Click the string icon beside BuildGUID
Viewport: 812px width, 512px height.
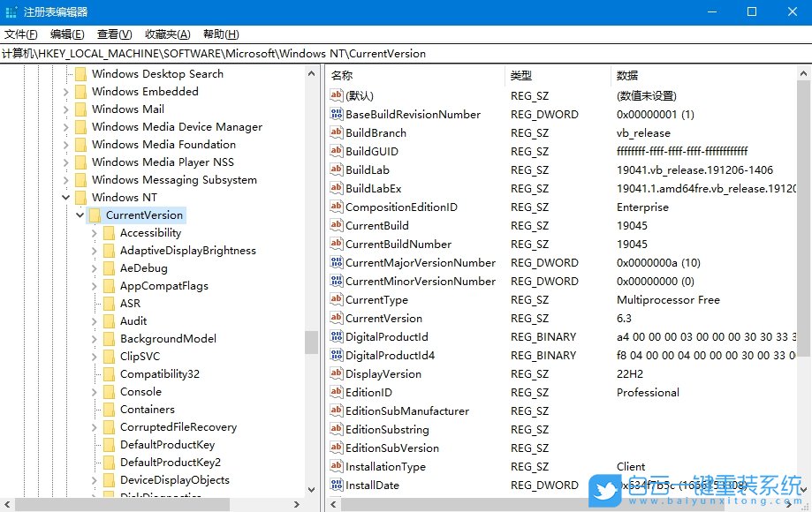pos(337,151)
